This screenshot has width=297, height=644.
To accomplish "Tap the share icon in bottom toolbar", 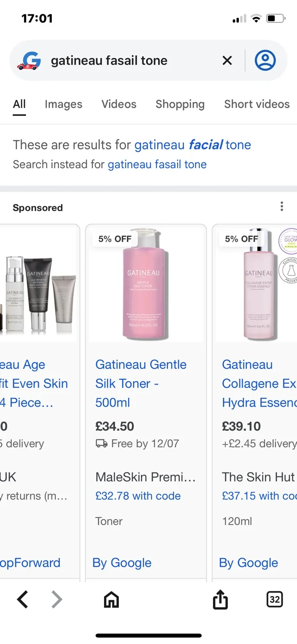I will pos(220,599).
